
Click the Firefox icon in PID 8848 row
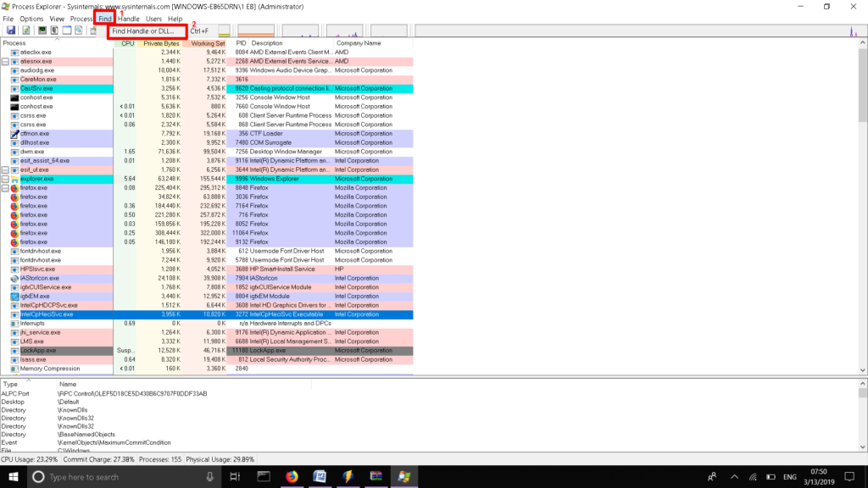tap(15, 188)
